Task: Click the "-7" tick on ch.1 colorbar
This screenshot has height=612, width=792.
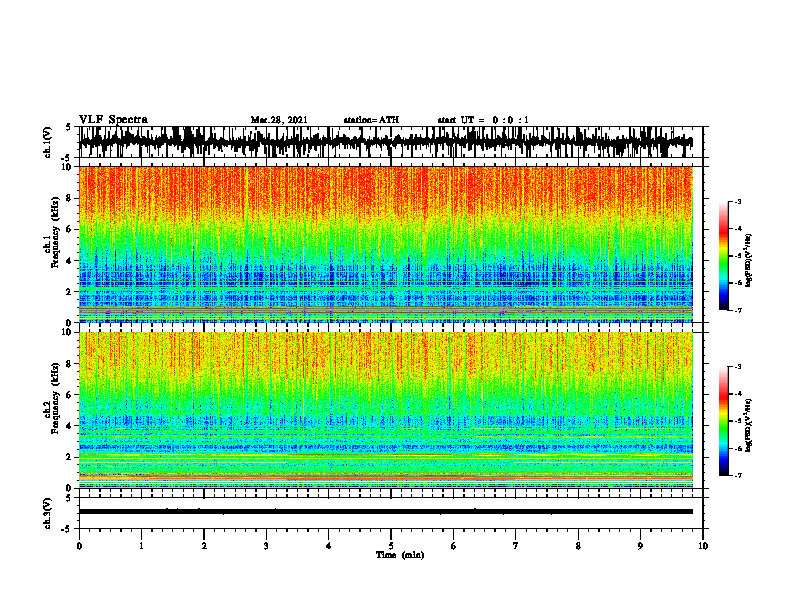Action: [x=737, y=310]
